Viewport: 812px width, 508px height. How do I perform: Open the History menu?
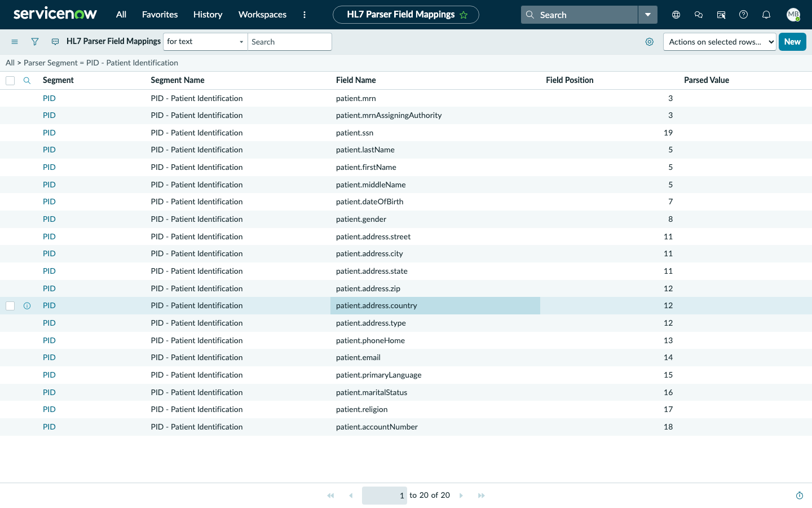click(208, 15)
